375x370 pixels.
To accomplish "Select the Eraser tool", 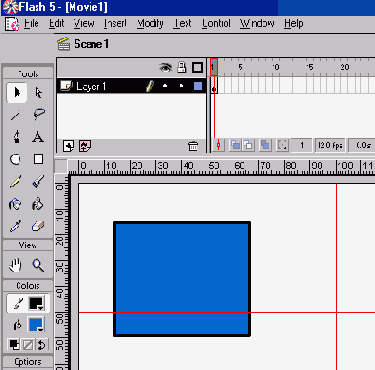I will pyautogui.click(x=38, y=226).
